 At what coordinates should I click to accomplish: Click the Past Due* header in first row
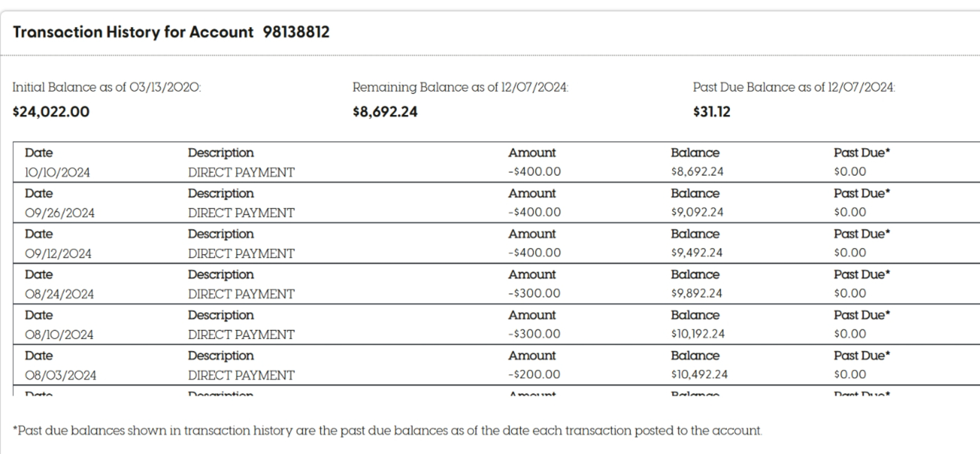862,153
